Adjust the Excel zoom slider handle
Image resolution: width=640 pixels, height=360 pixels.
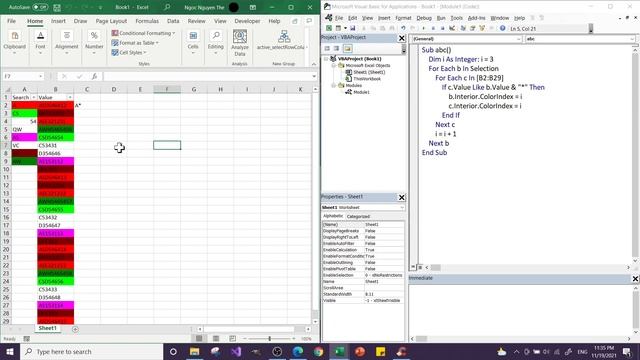pos(269,338)
